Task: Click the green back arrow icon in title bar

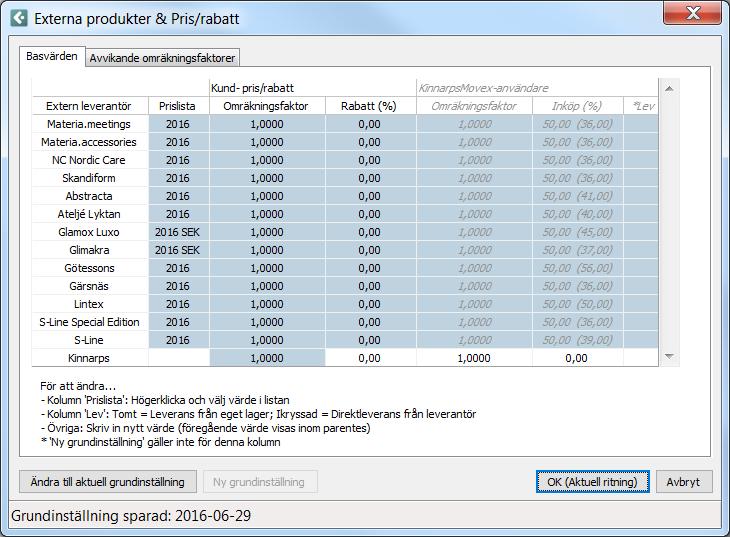Action: [x=19, y=18]
